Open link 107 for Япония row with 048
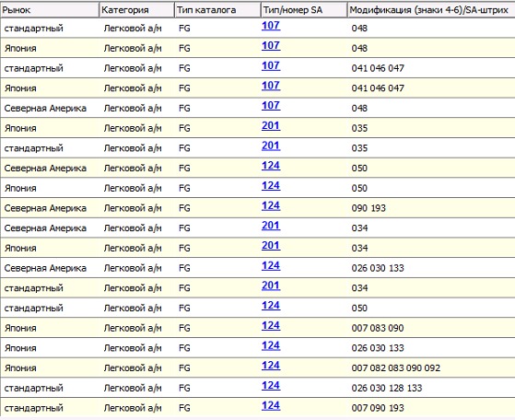Viewport: 515px width, 420px height. click(x=271, y=45)
